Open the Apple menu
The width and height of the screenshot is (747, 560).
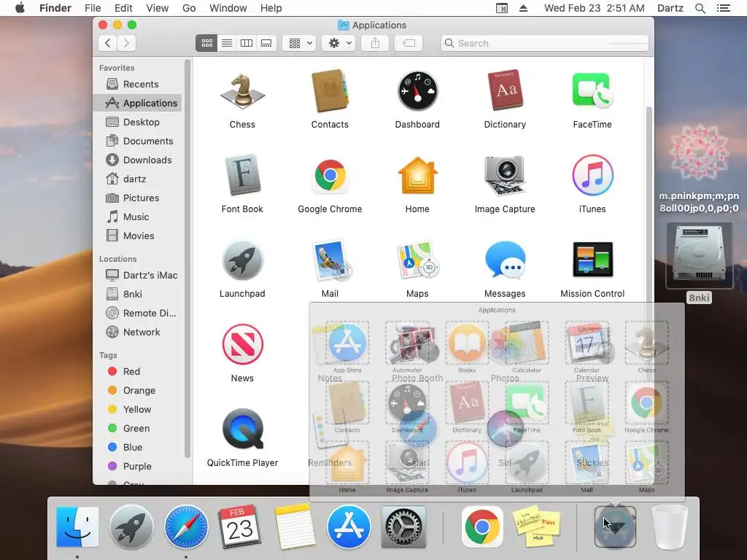pos(20,8)
